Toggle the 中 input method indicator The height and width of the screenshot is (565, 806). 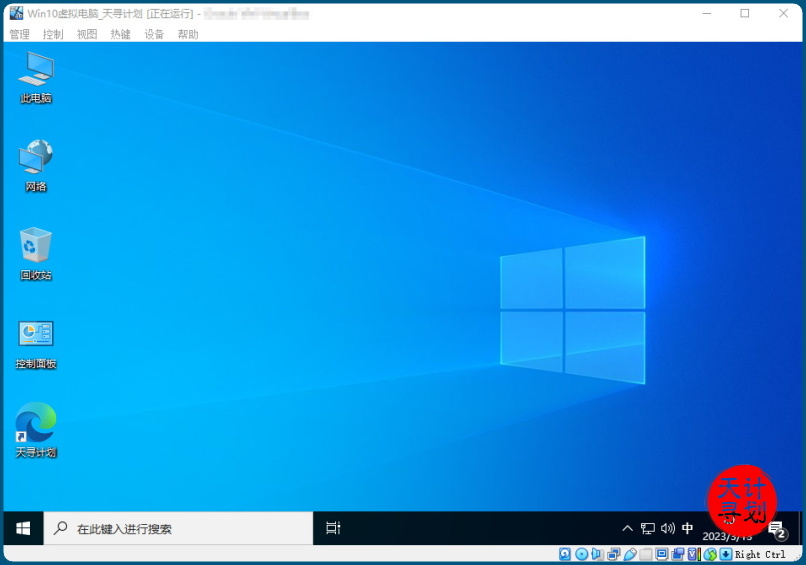click(687, 528)
